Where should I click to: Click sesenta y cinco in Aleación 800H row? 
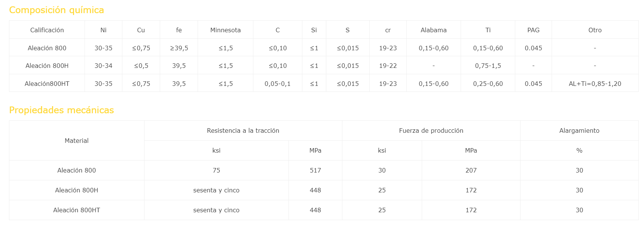(x=216, y=190)
